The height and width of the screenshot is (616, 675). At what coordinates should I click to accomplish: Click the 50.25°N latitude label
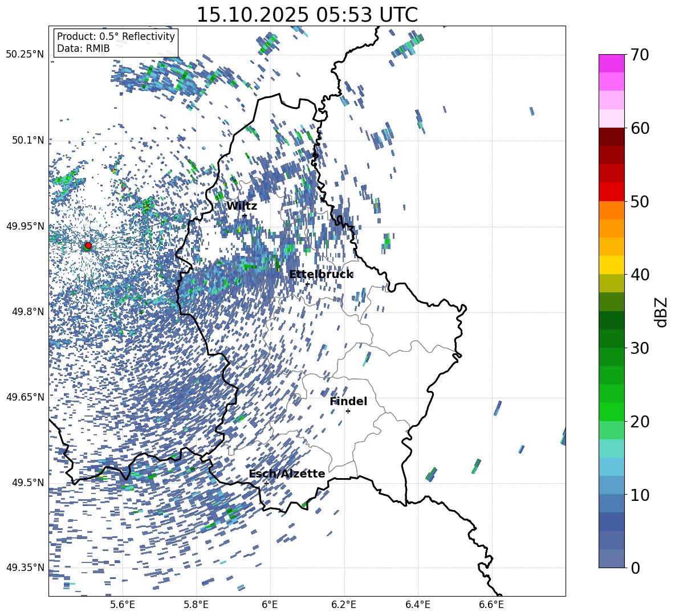pyautogui.click(x=25, y=55)
